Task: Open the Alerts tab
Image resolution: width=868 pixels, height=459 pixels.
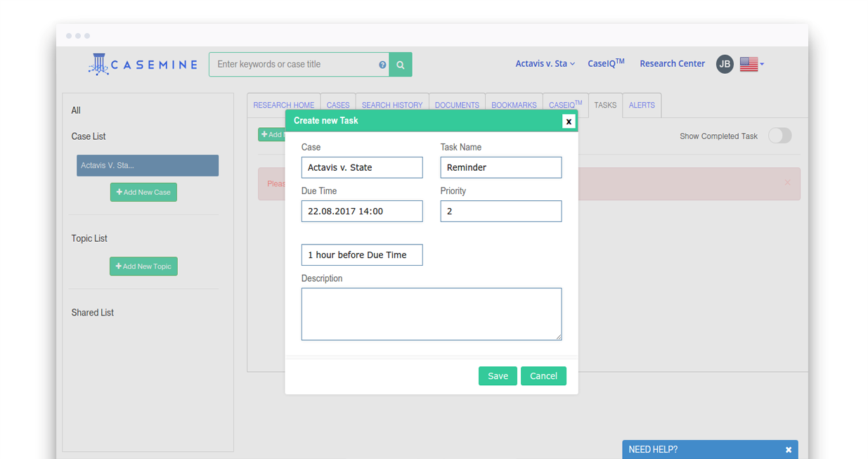Action: pyautogui.click(x=642, y=105)
